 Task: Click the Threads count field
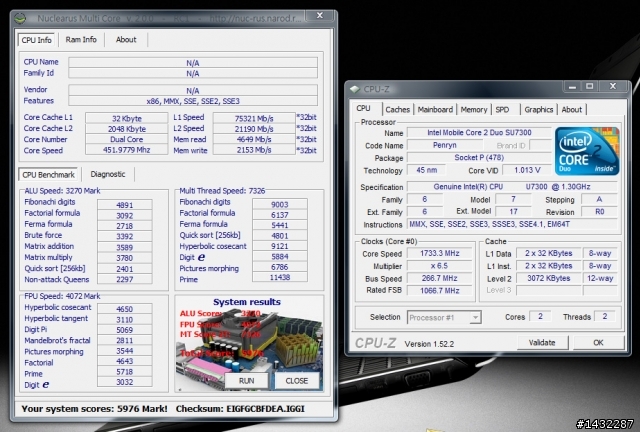[604, 316]
